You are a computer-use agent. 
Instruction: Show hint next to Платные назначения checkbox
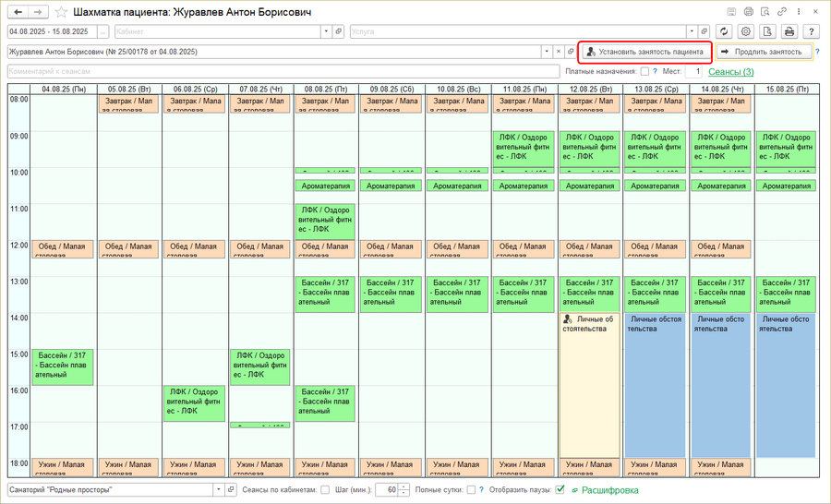pos(655,72)
